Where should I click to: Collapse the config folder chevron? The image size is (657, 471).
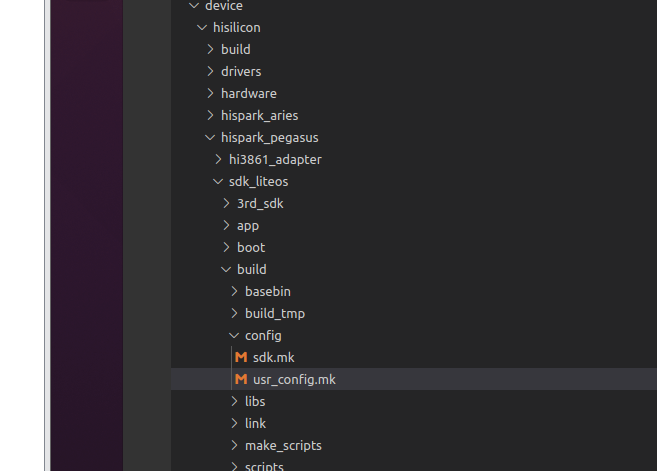[x=234, y=336]
